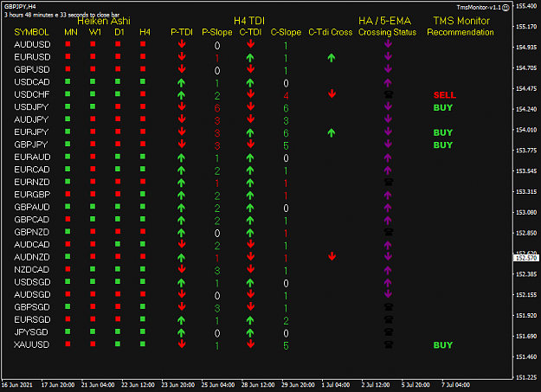Click the USDCHF C-Slope value 4

point(286,95)
